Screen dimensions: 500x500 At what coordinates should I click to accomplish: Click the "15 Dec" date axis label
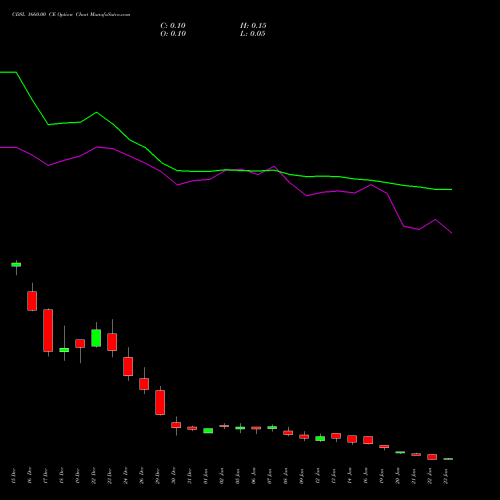coord(13,476)
